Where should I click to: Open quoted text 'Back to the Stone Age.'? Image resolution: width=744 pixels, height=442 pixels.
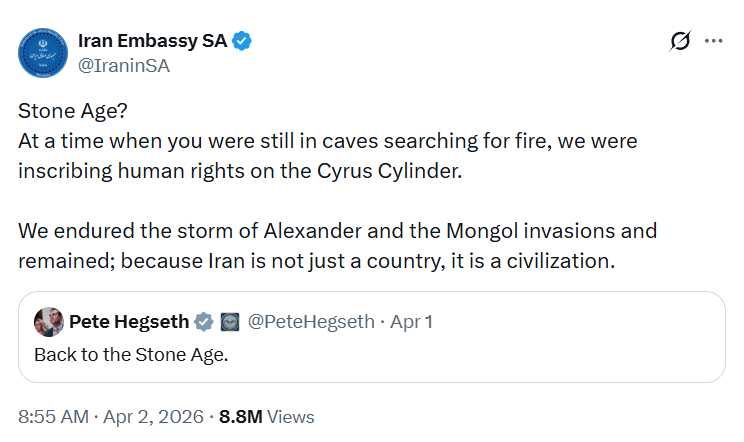click(131, 354)
